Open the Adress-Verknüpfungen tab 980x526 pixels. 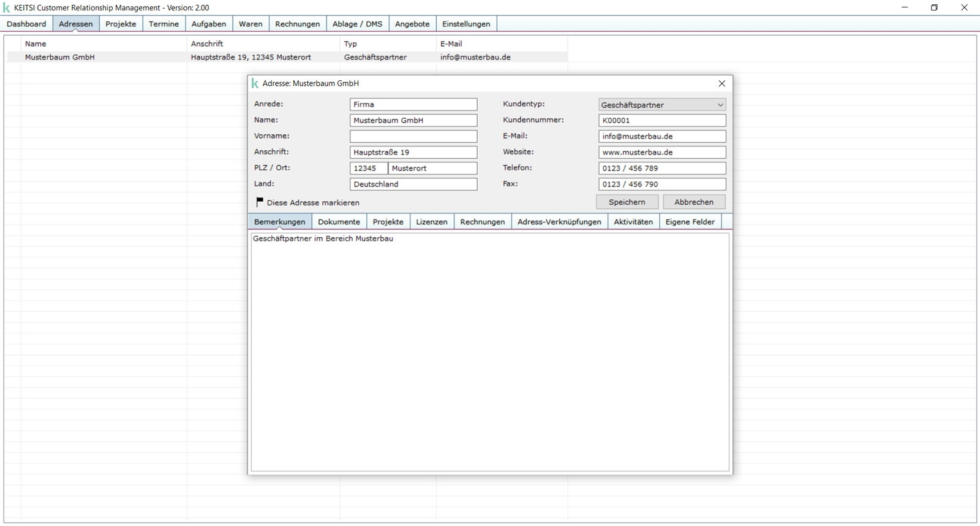(x=559, y=222)
